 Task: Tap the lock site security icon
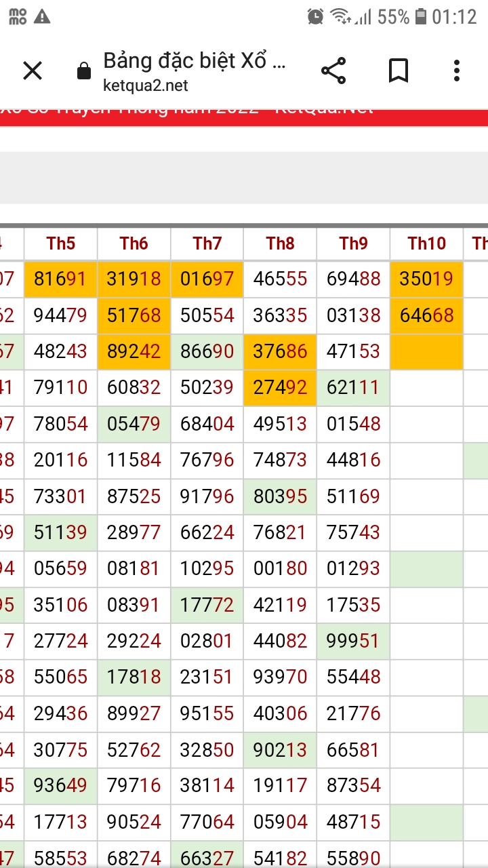coord(84,71)
